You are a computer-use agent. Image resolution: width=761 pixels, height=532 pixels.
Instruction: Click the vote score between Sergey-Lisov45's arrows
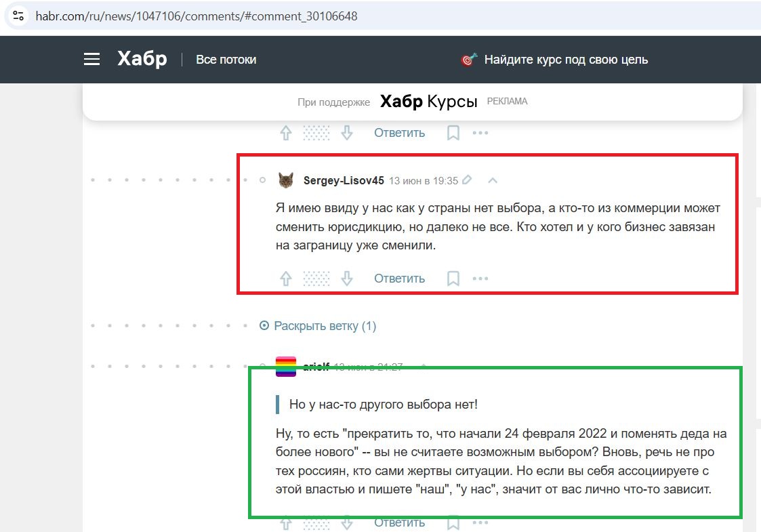click(x=316, y=279)
